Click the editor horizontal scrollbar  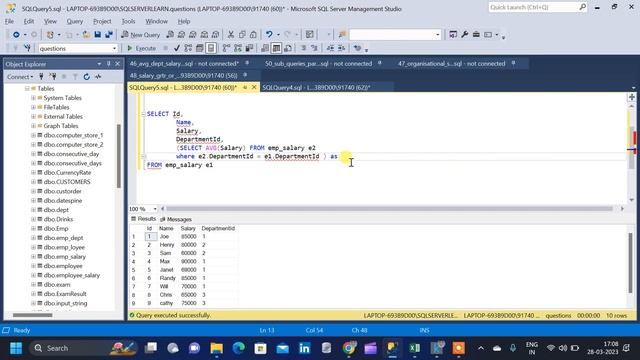click(x=389, y=209)
